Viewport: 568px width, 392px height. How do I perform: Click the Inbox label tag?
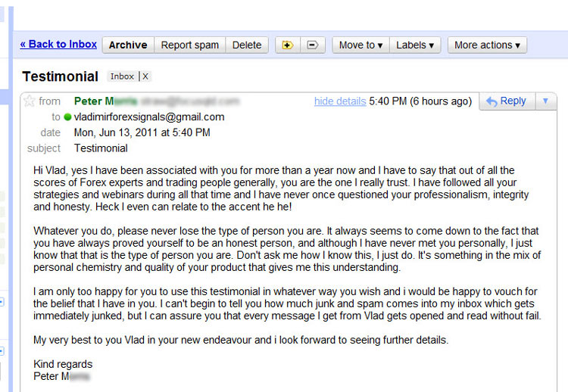(x=122, y=76)
